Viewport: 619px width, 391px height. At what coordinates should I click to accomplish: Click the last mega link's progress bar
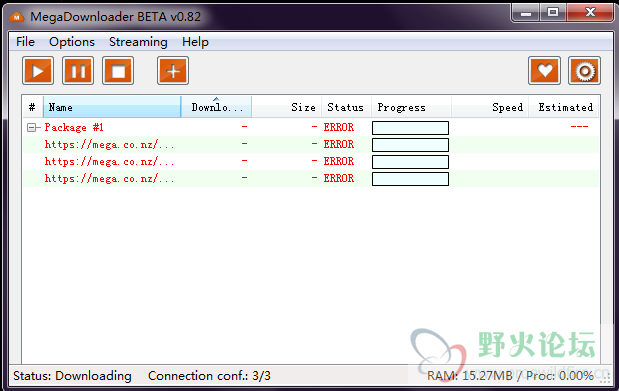click(x=410, y=179)
